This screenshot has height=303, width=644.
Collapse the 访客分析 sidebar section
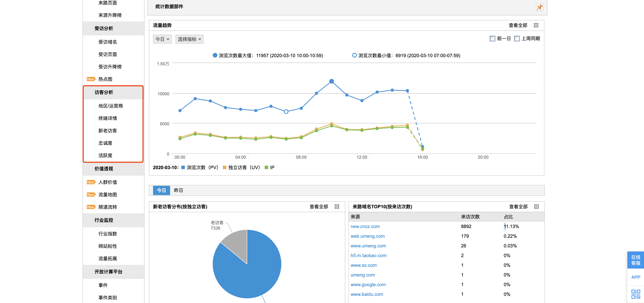(x=104, y=92)
